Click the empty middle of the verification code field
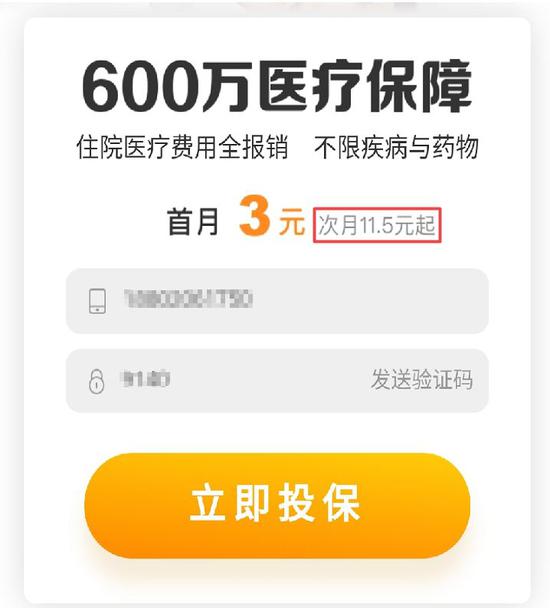550x608 pixels. pyautogui.click(x=268, y=381)
